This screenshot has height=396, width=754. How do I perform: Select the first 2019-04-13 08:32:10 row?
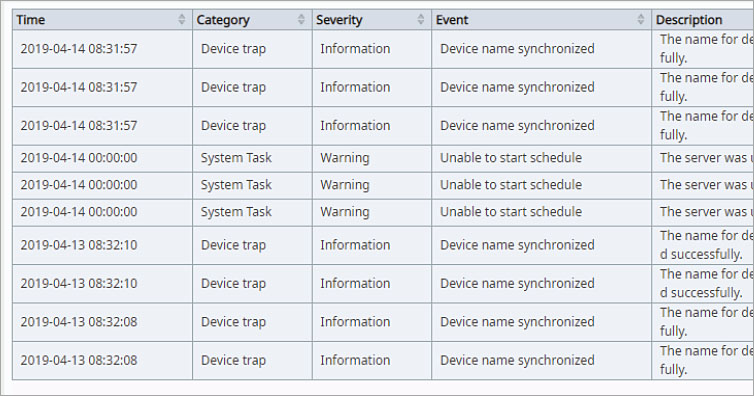[383, 245]
